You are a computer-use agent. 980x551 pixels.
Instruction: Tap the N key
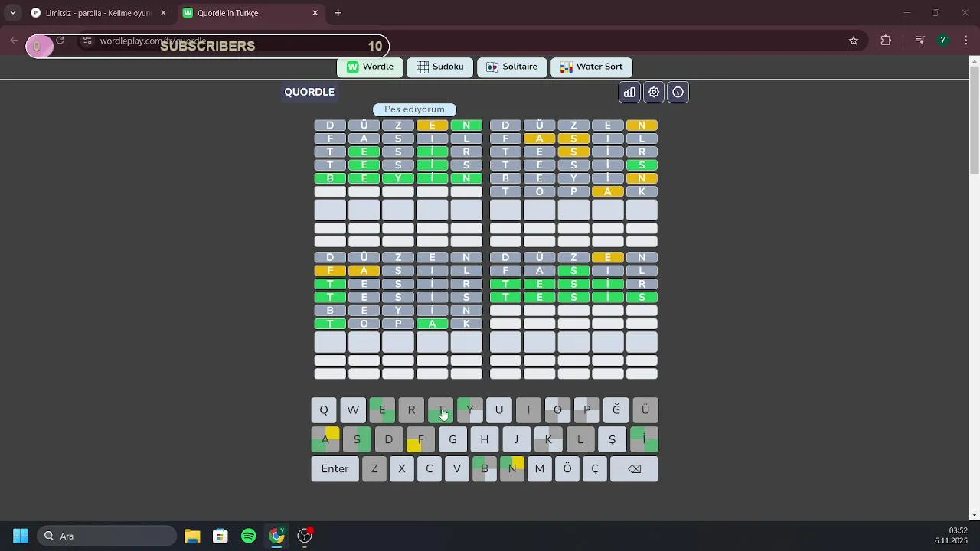pyautogui.click(x=512, y=468)
